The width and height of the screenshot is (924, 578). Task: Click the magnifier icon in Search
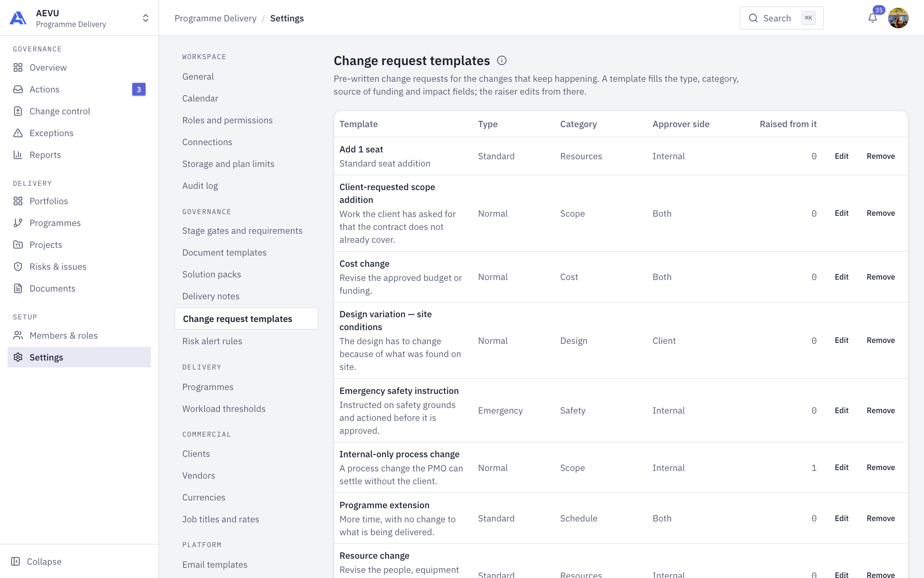coord(753,18)
